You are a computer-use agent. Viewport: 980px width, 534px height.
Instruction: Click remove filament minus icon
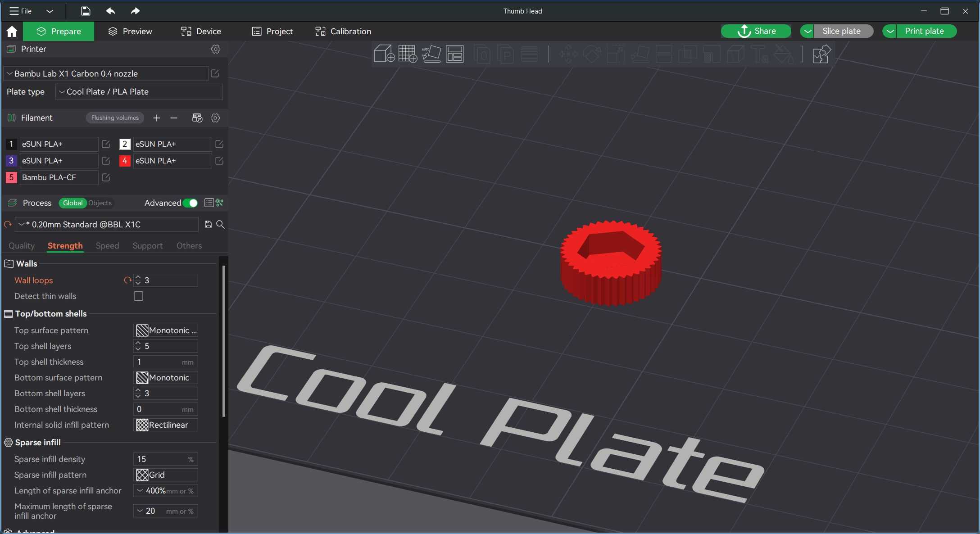(174, 118)
